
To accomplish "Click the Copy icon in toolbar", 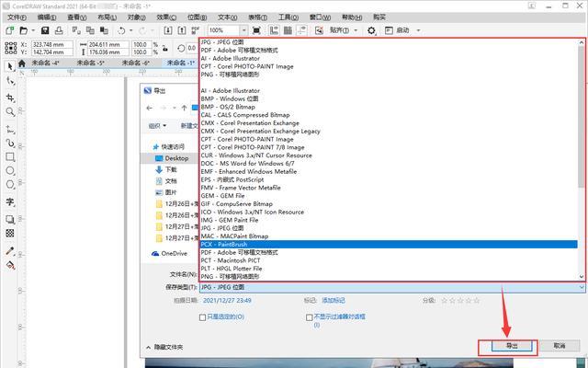I will pyautogui.click(x=90, y=30).
